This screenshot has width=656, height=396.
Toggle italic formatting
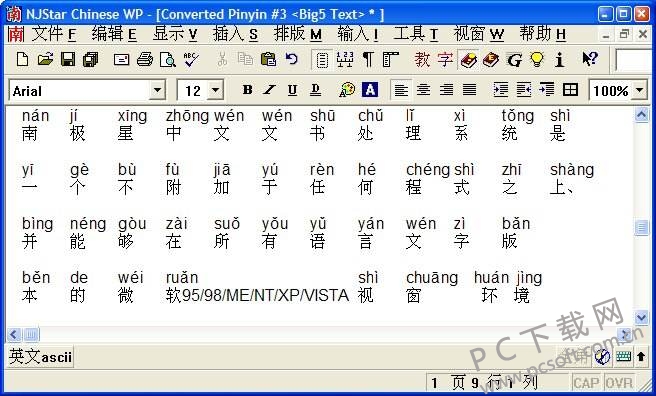[270, 89]
